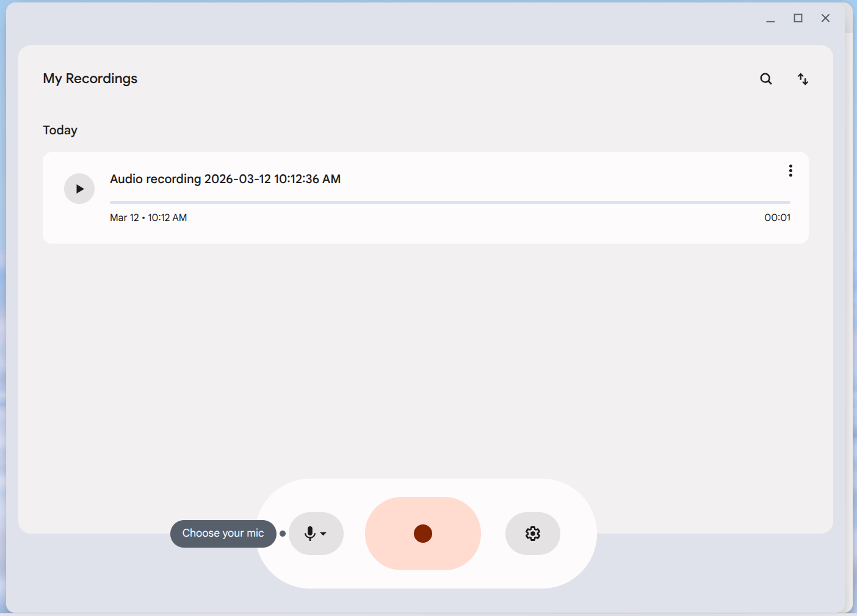Click the My Recordings heading

point(90,79)
